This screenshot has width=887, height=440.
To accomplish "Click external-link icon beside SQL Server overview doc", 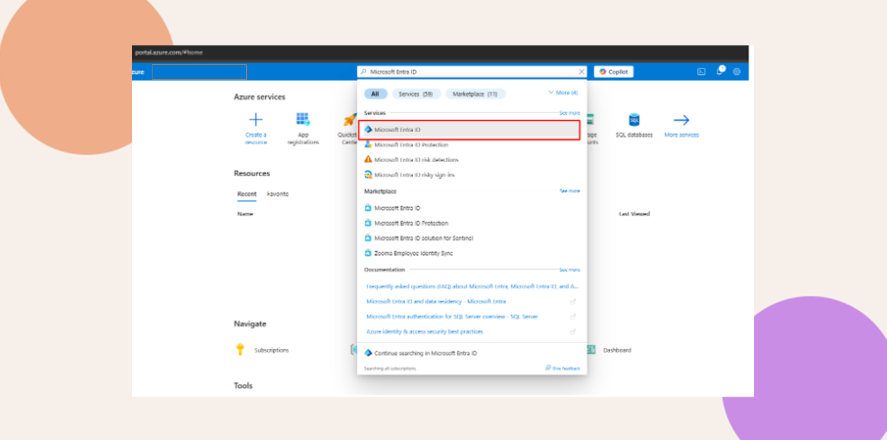I will pos(573,317).
